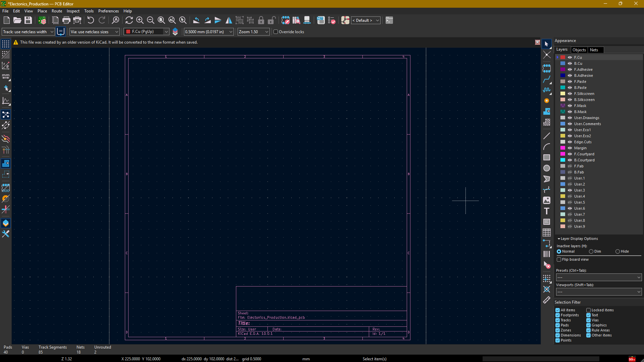Viewport: 644px width, 362px height.
Task: Select the Draw Rectangle tool
Action: pyautogui.click(x=547, y=157)
